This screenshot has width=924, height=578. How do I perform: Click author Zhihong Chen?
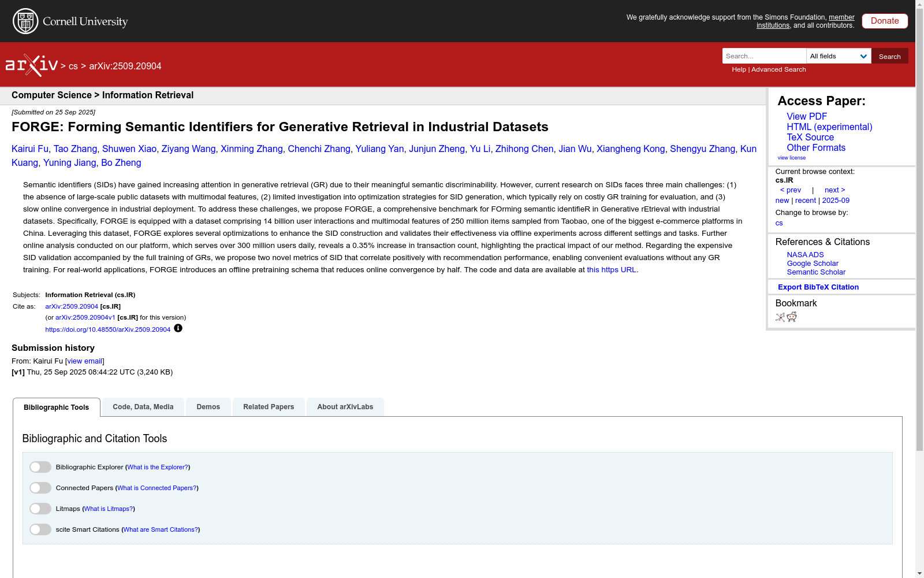pos(524,149)
